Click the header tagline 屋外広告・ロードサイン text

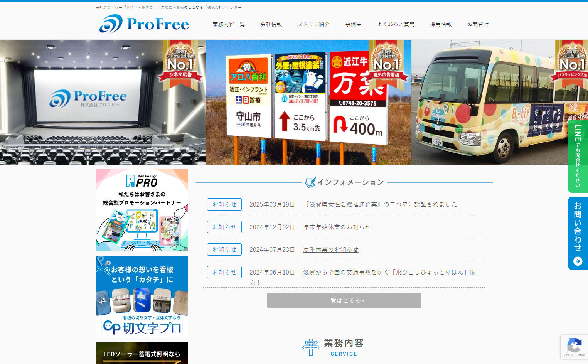[x=170, y=7]
